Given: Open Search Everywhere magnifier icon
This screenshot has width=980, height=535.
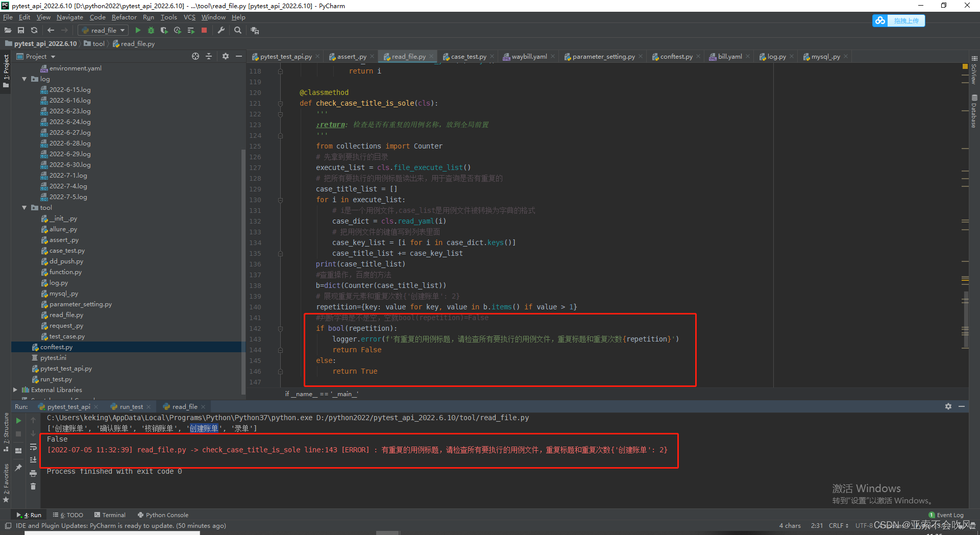Looking at the screenshot, I should pos(238,31).
